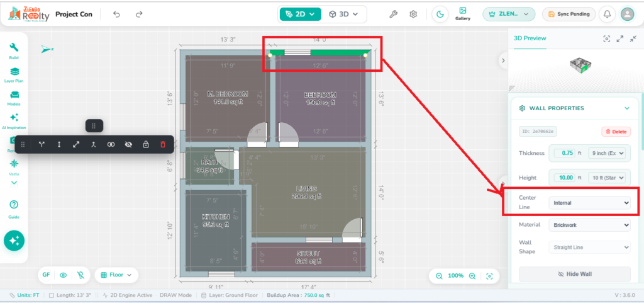Toggle the lock icon in floating toolbar
Viewport: 644px width, 303px height.
pos(145,144)
